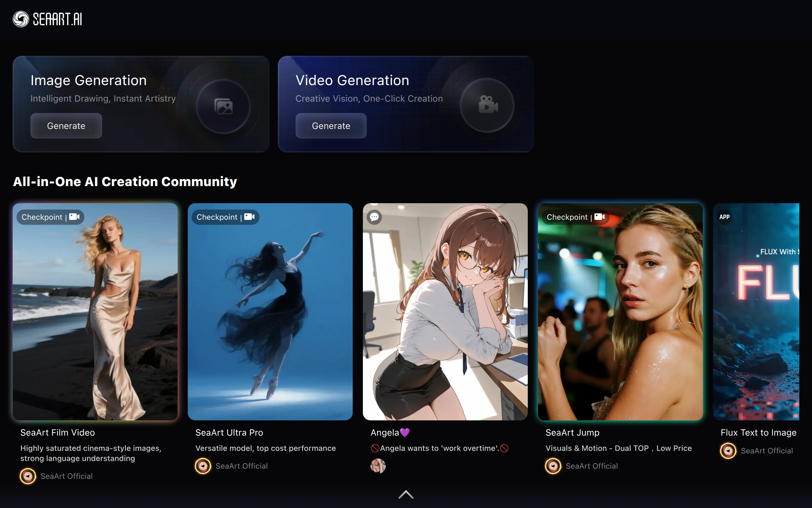Click the Video Generation camera icon

(x=488, y=104)
